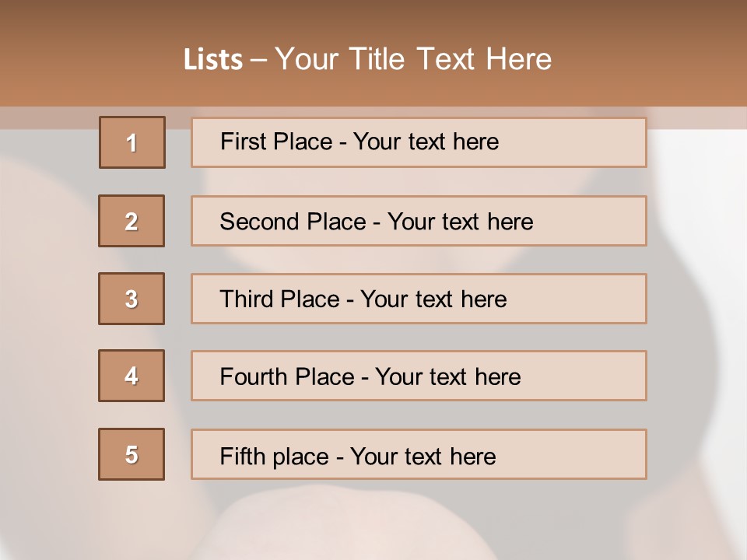Click the Third Place text box
Screen dimensions: 747x560
tap(419, 299)
